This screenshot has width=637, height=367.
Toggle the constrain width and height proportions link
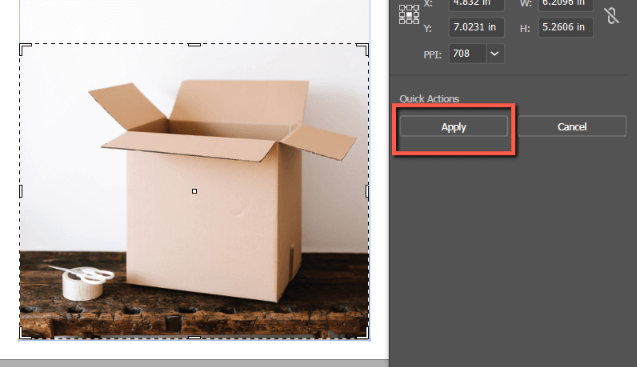[611, 15]
